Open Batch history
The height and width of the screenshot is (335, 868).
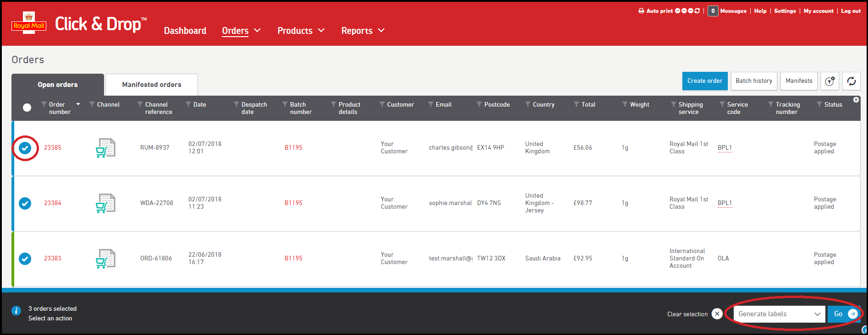pyautogui.click(x=754, y=81)
